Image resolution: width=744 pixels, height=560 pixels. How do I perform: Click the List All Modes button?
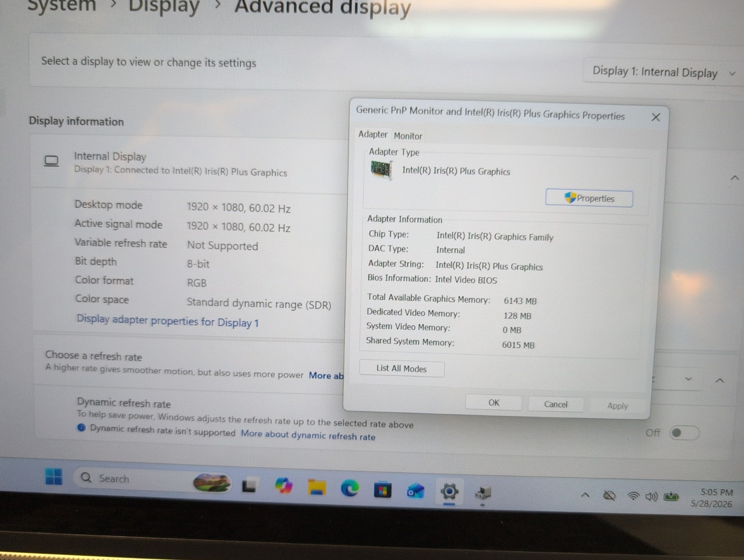point(401,368)
